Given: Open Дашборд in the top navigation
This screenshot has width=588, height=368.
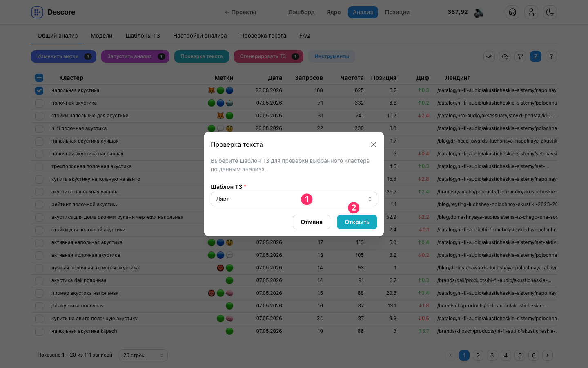Looking at the screenshot, I should (x=301, y=12).
